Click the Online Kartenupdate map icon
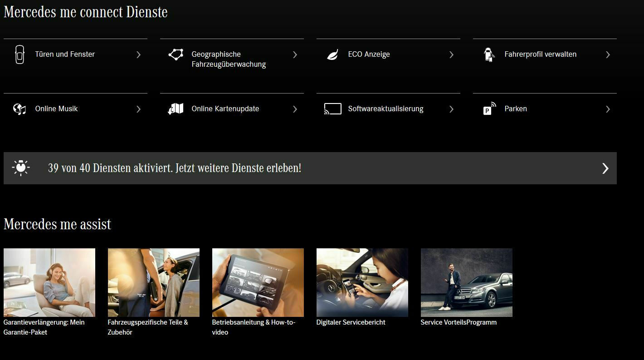This screenshot has height=360, width=644. coord(176,109)
